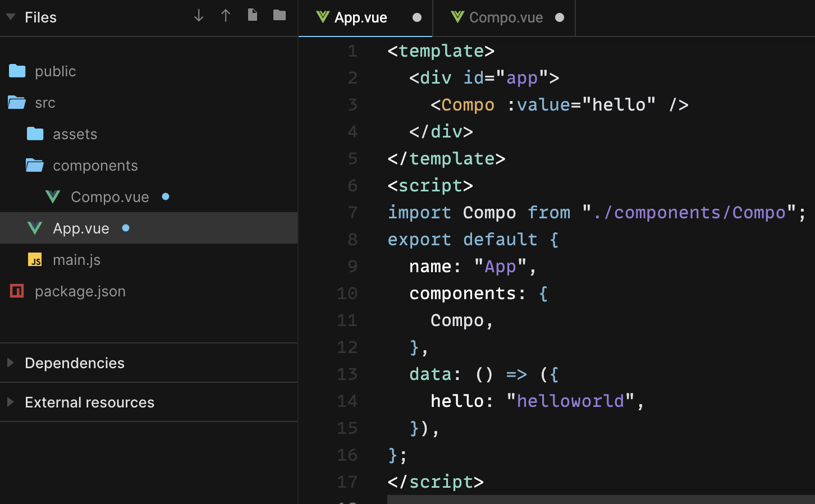The height and width of the screenshot is (504, 815).
Task: Click 'export default' on line 8
Action: [463, 240]
